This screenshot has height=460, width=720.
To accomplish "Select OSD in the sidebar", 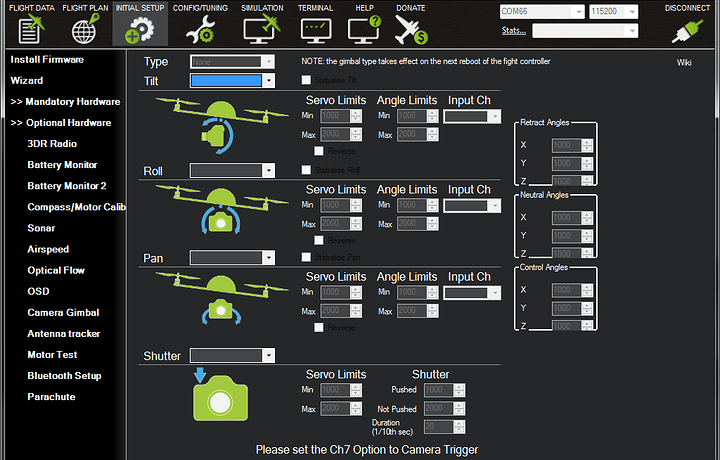I will (38, 292).
